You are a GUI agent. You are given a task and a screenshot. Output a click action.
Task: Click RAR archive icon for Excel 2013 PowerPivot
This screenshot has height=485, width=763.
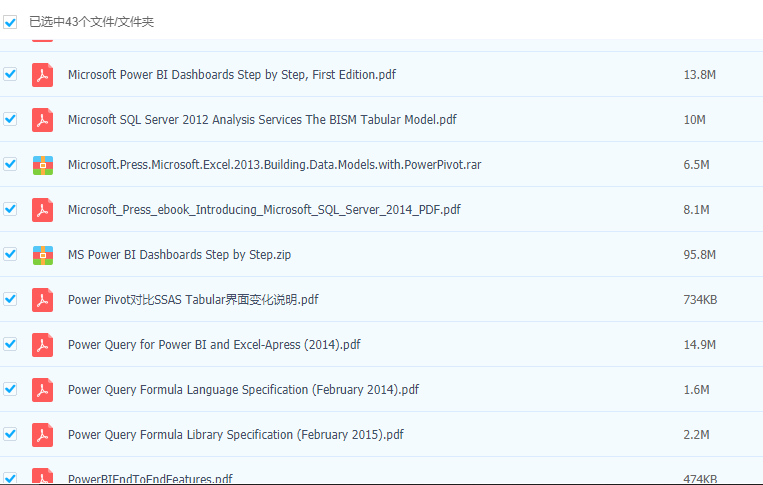[42, 165]
